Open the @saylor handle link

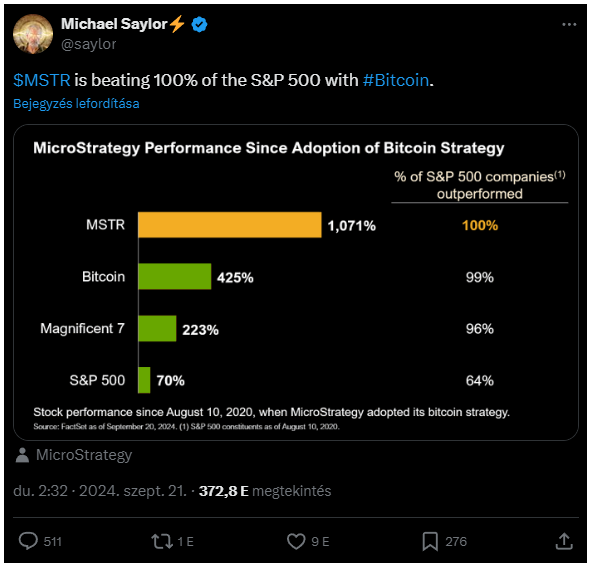point(89,44)
